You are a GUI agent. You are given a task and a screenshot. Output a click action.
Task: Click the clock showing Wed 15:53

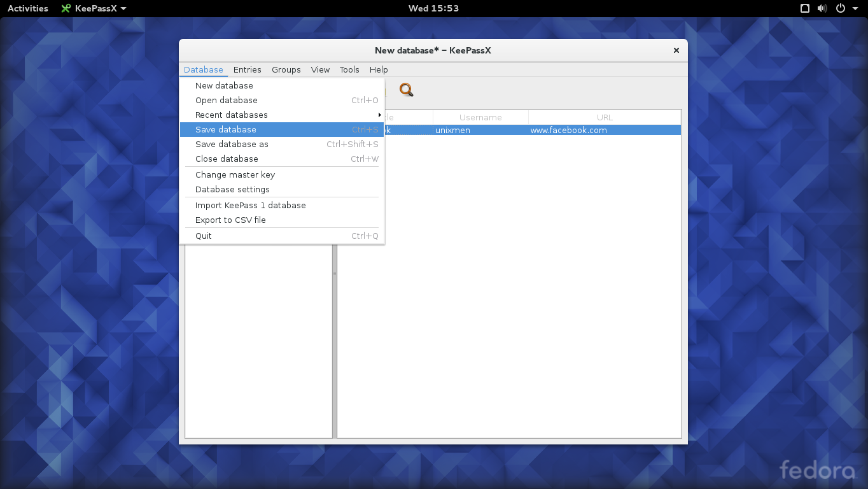433,8
